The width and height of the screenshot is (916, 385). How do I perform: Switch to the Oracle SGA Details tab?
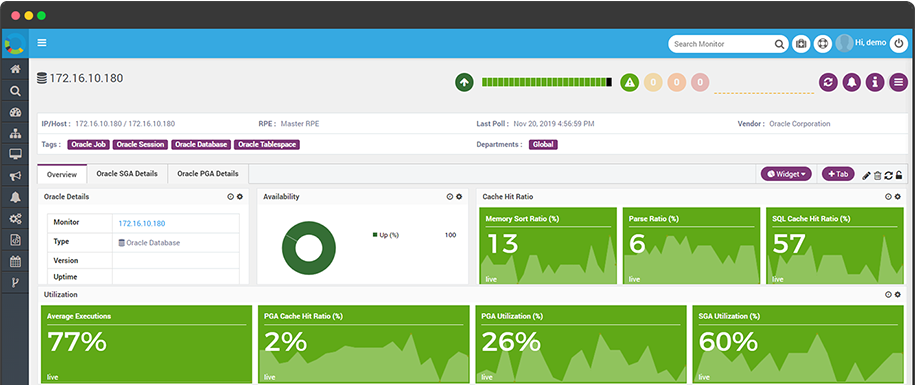point(127,174)
